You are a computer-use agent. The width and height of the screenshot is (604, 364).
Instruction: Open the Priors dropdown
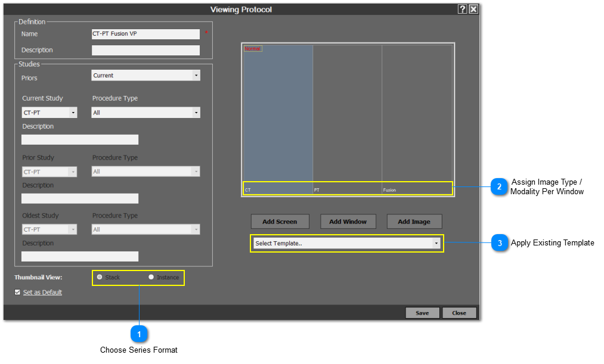click(x=145, y=76)
